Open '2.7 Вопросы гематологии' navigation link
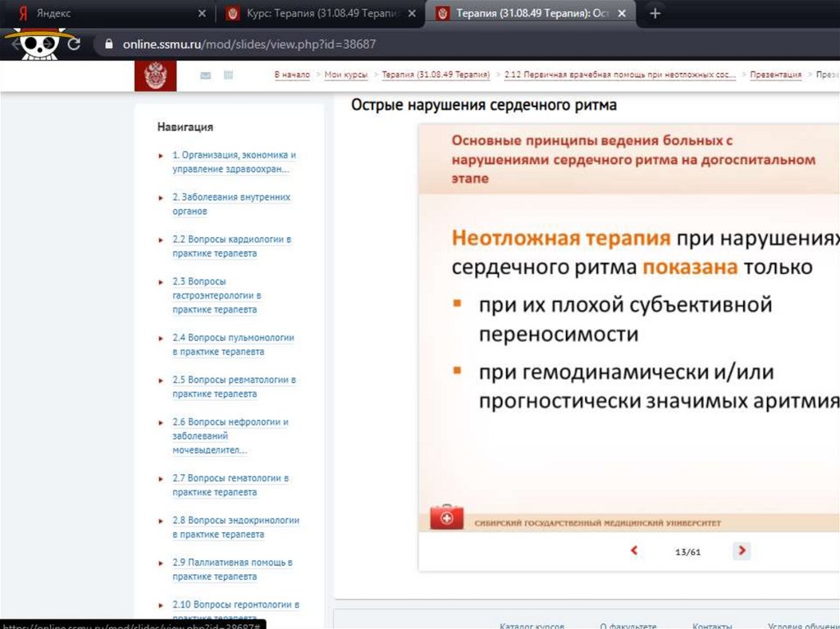The width and height of the screenshot is (840, 629). point(231,485)
